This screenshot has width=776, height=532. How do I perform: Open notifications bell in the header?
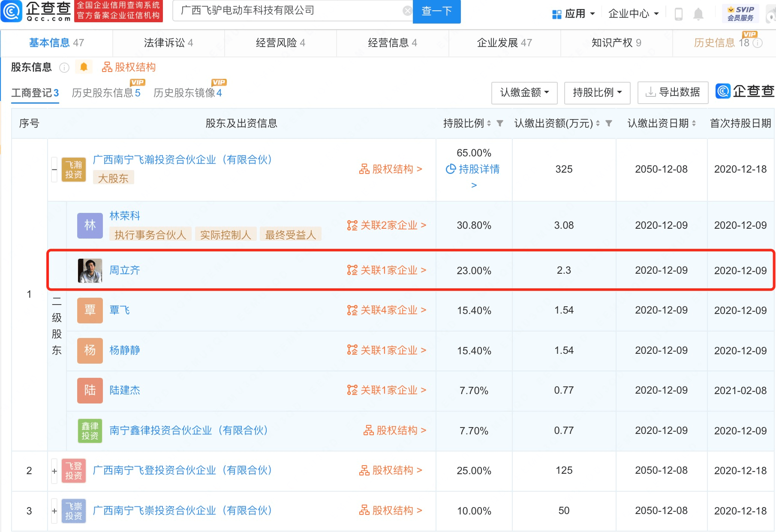(698, 14)
